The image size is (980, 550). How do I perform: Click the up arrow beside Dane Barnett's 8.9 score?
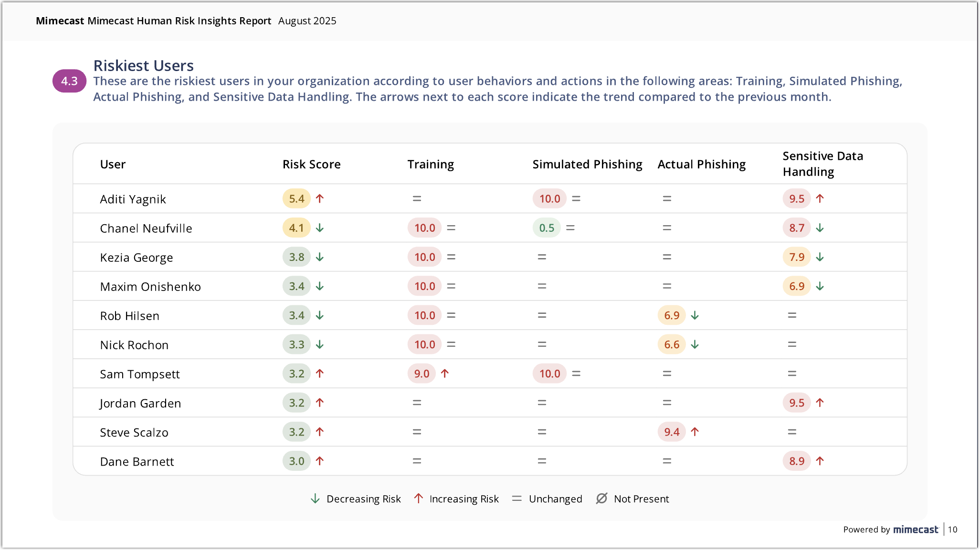point(820,461)
